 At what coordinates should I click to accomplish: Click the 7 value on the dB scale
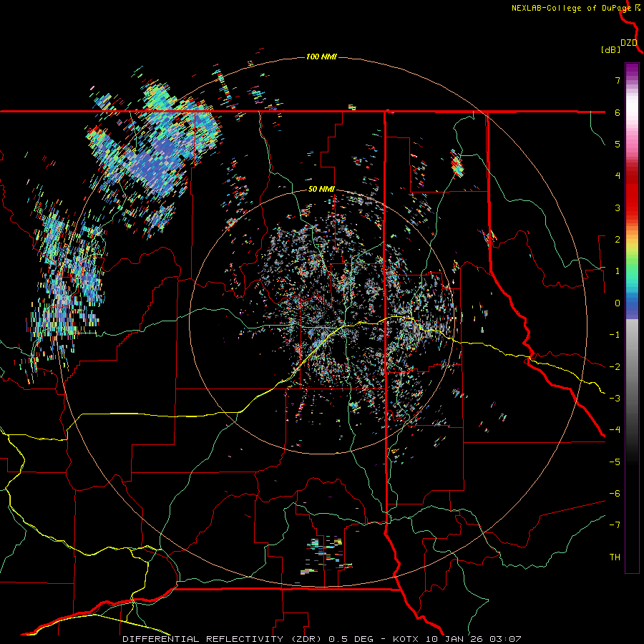(x=618, y=80)
